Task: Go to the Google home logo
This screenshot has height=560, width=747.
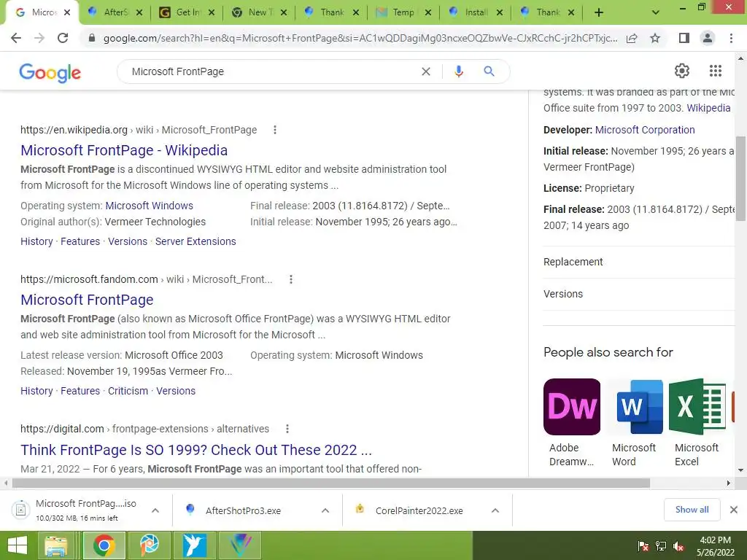Action: pos(50,72)
